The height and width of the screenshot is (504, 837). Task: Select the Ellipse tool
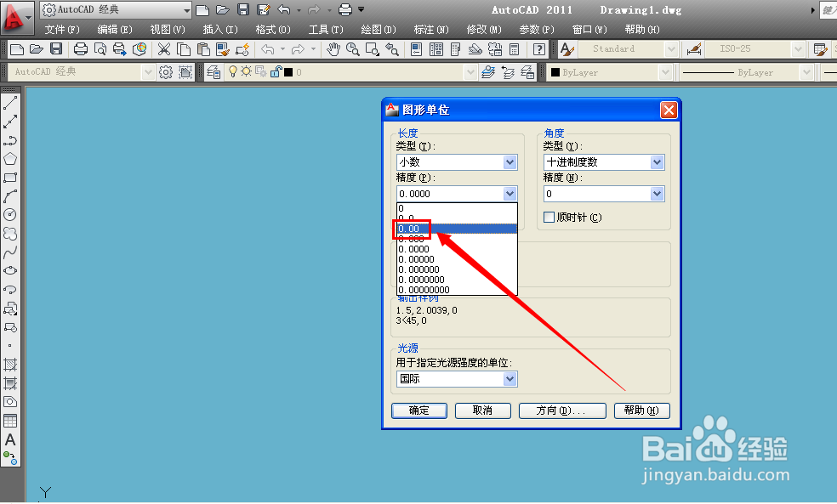point(10,271)
